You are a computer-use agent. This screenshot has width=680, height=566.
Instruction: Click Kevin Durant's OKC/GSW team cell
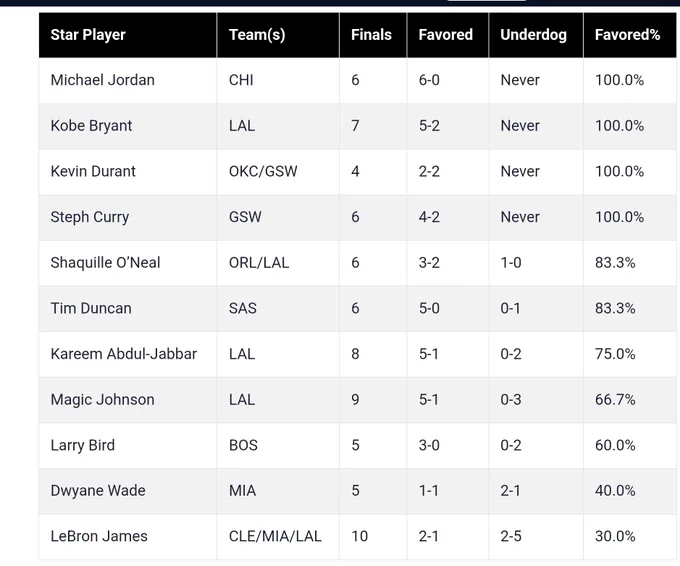pos(278,171)
